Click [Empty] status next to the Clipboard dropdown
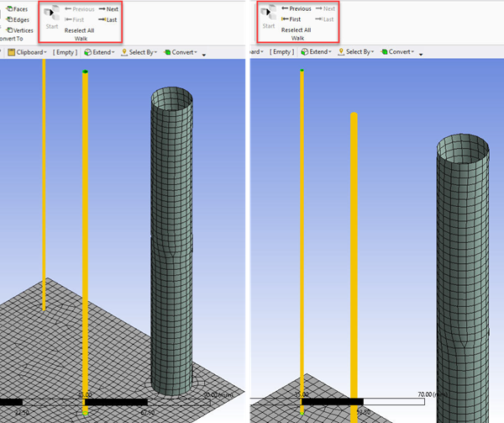Screen dimensions: 504x423 click(65, 52)
